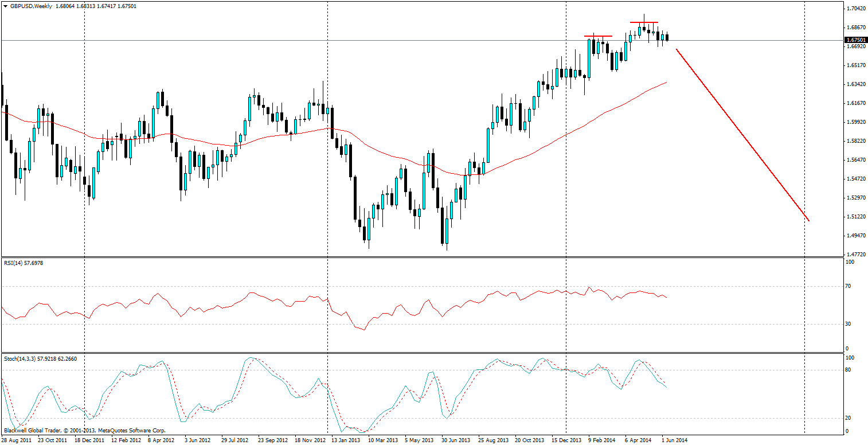Image resolution: width=868 pixels, height=445 pixels.
Task: Click the 29 Jul 2012 date label
Action: coord(235,440)
